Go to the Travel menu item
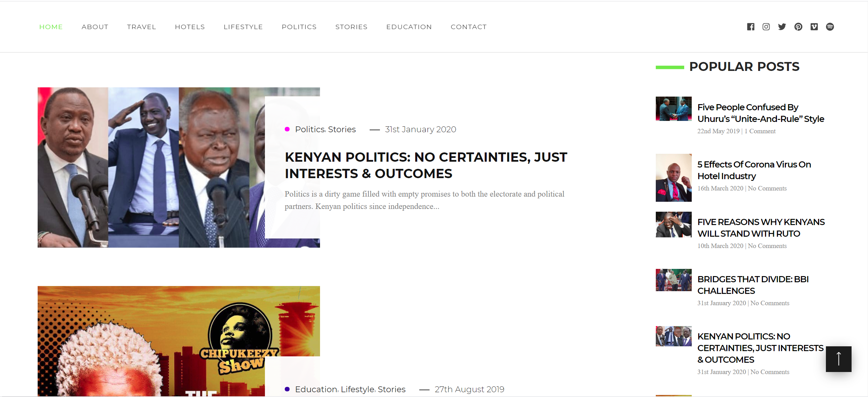 point(141,27)
